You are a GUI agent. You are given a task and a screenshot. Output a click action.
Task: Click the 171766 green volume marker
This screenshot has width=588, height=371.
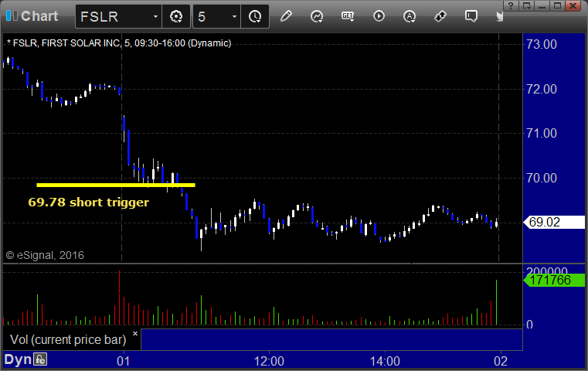coord(554,280)
